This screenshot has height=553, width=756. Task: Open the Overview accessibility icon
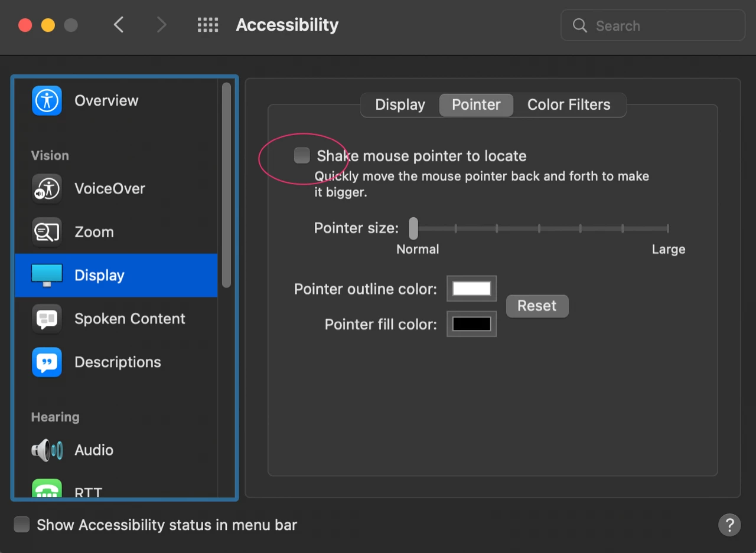point(47,100)
